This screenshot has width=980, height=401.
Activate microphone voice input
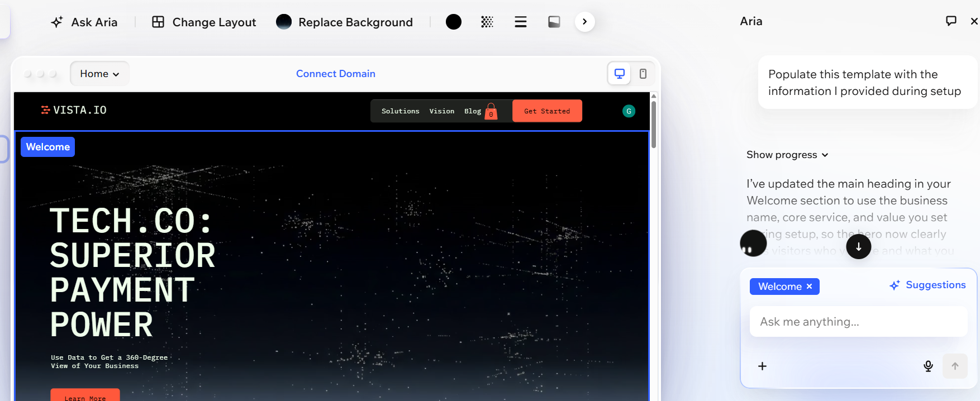pyautogui.click(x=928, y=366)
